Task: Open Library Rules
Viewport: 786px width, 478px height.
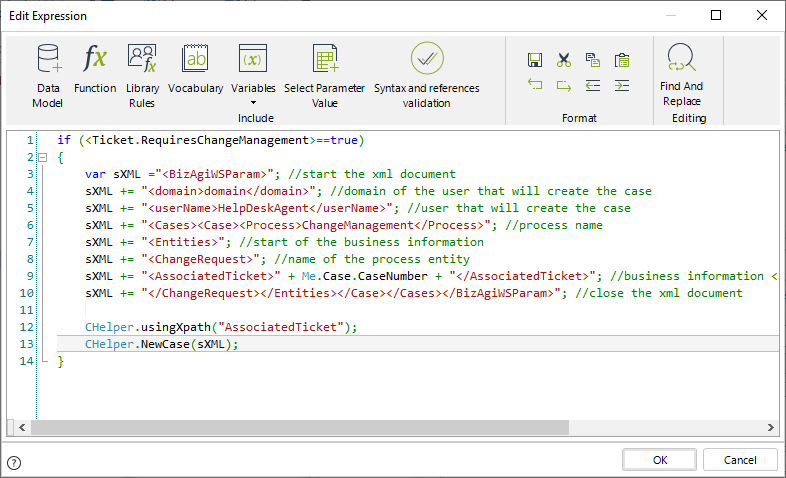Action: [x=142, y=76]
